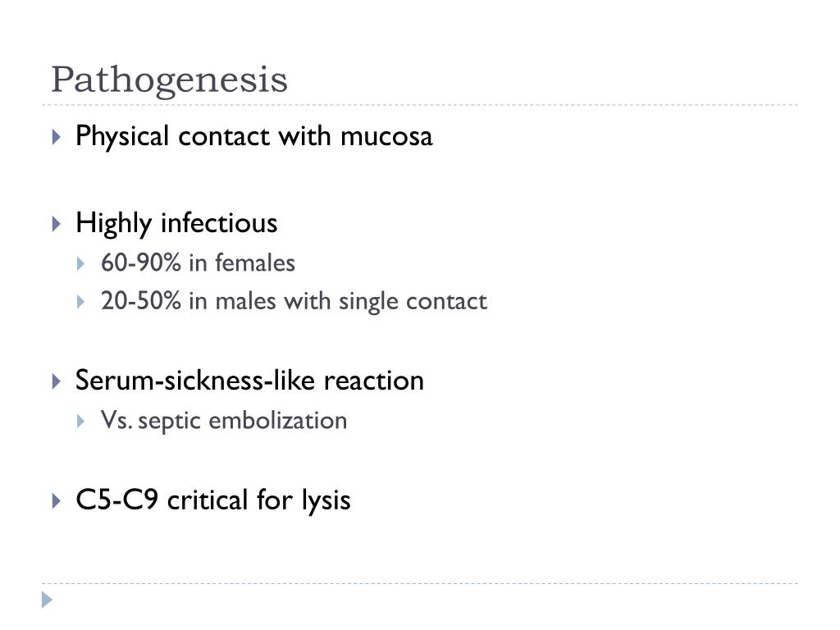Select the C5-C9 critical for lysis line
Screen dimensions: 840x630
(x=213, y=500)
